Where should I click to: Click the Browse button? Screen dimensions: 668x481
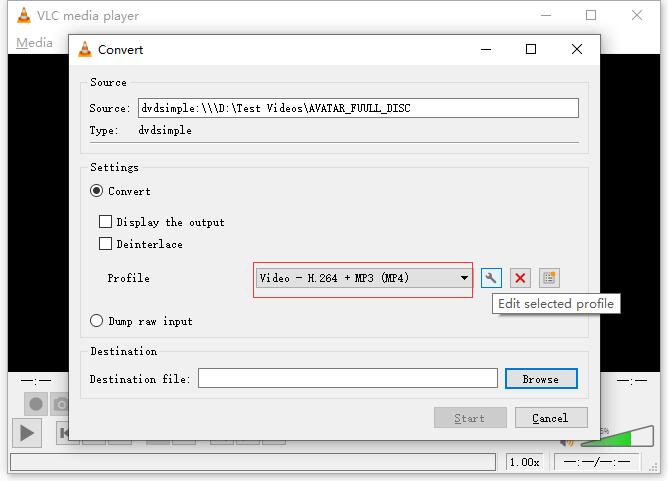[x=541, y=379]
